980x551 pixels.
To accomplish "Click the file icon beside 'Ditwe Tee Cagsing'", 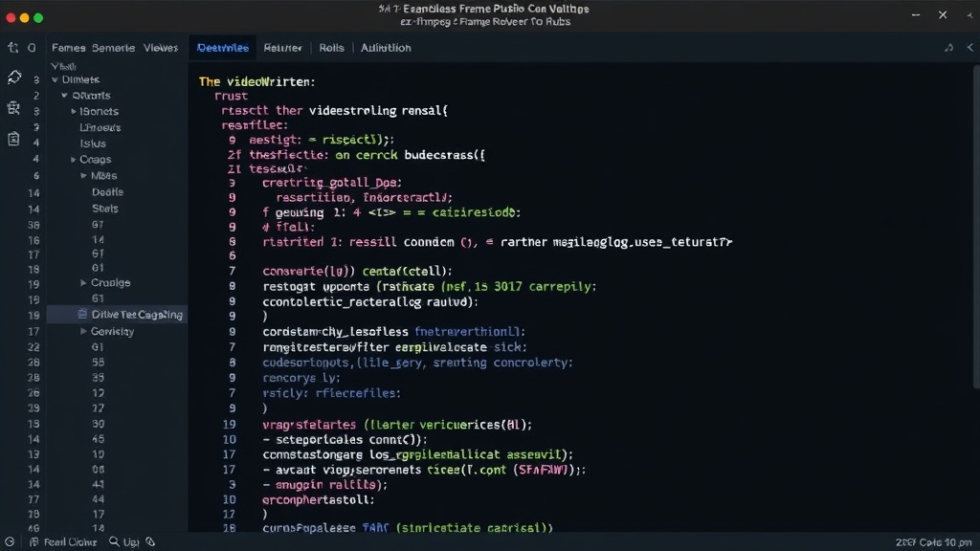I will [82, 314].
